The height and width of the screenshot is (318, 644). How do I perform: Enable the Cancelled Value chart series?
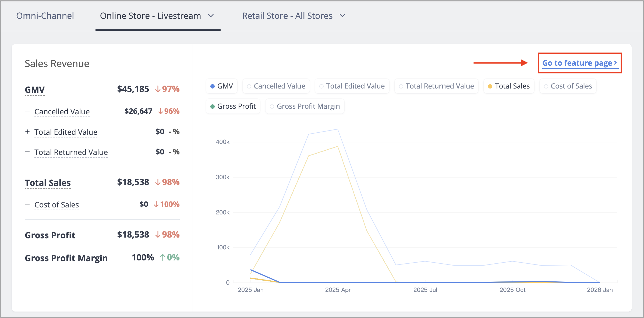click(276, 86)
